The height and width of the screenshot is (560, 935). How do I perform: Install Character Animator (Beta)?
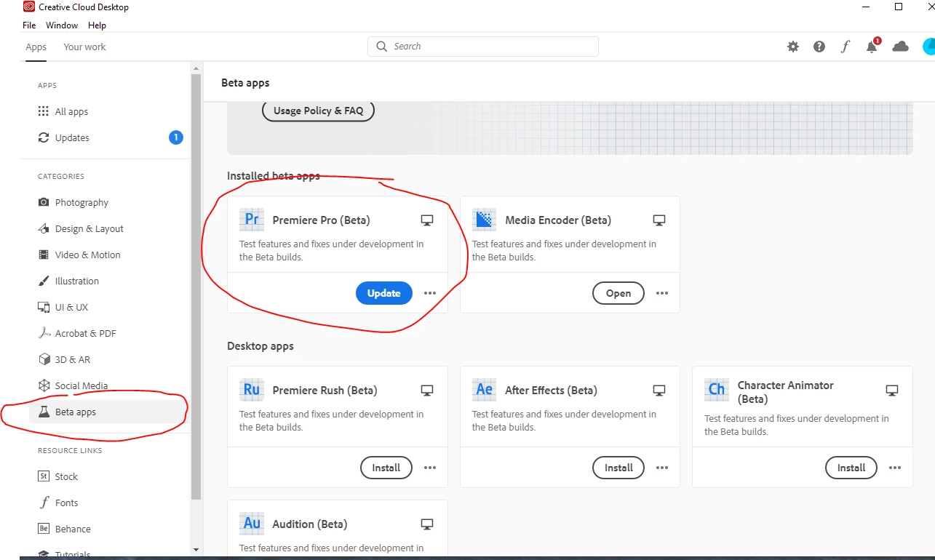pos(851,468)
